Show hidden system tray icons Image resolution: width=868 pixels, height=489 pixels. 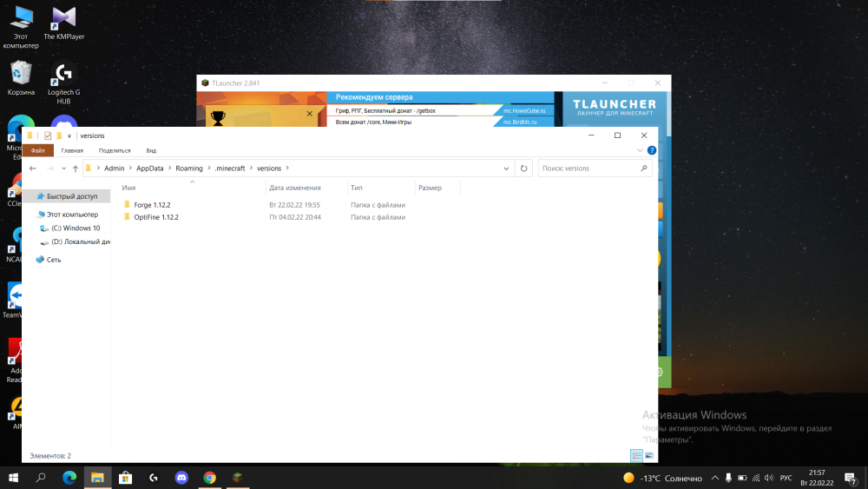pyautogui.click(x=714, y=478)
